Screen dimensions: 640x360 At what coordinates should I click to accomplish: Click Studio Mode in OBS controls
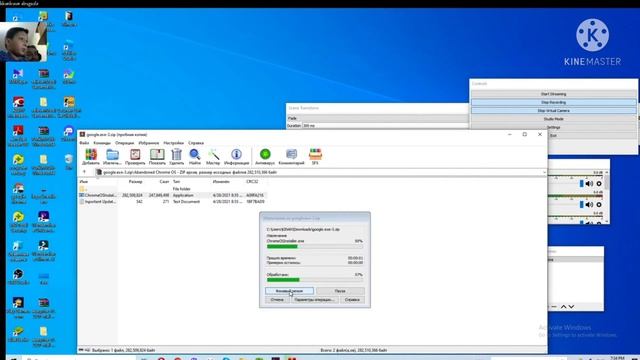click(553, 119)
